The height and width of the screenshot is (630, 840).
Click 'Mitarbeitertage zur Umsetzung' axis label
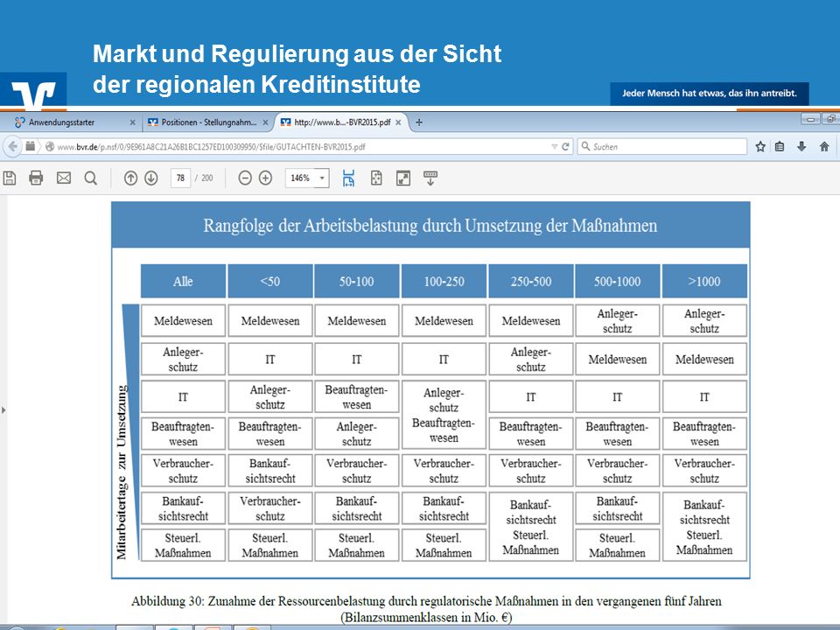click(122, 472)
